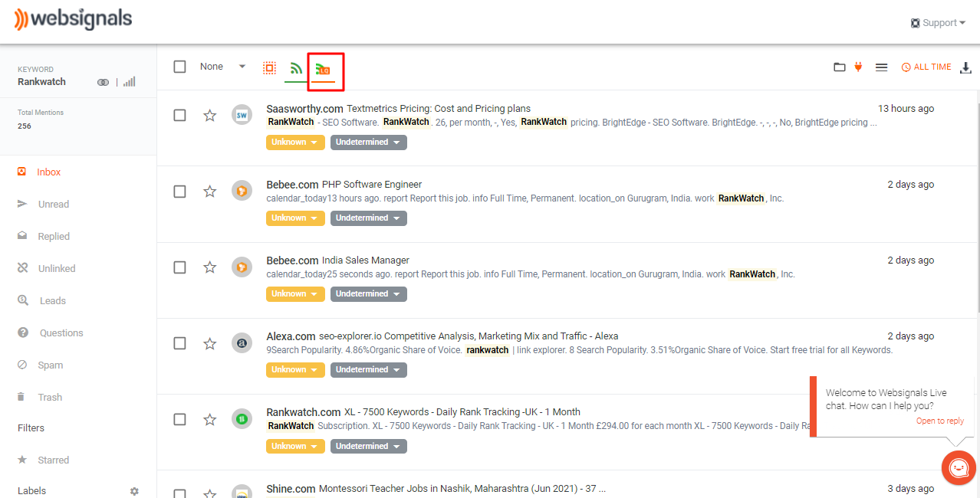Tick the select-all checkbox in toolbar
Screen dimensions: 980x498
point(179,67)
